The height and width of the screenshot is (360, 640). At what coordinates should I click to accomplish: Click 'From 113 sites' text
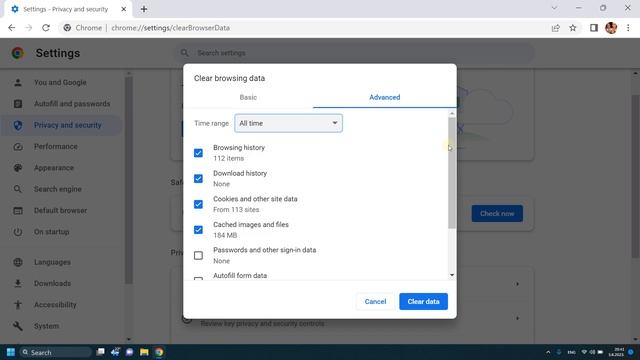pos(236,210)
